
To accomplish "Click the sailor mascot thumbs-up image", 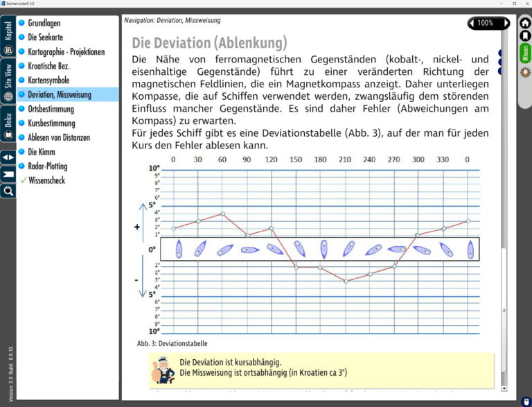I will pyautogui.click(x=163, y=370).
